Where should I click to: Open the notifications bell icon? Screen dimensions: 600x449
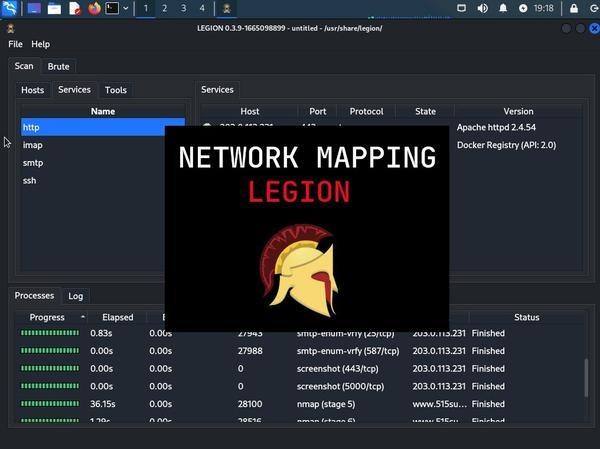click(503, 8)
